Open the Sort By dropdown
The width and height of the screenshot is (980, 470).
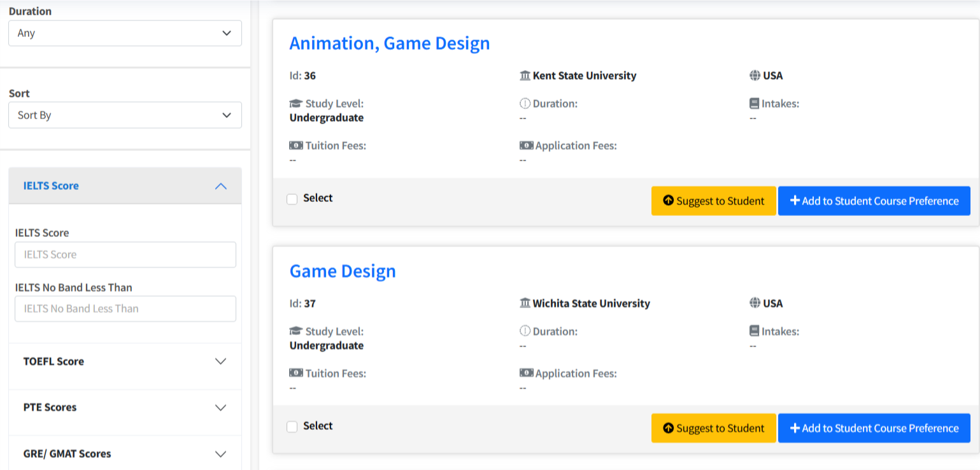[125, 115]
